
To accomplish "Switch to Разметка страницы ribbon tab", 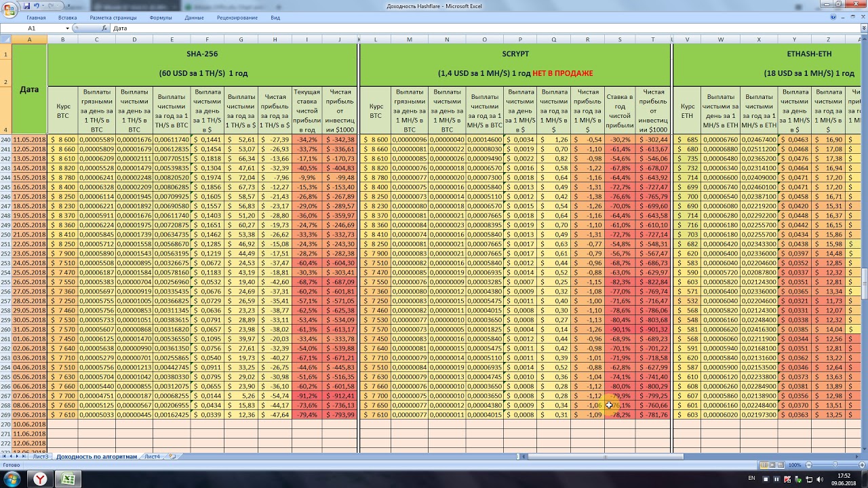I will point(113,18).
